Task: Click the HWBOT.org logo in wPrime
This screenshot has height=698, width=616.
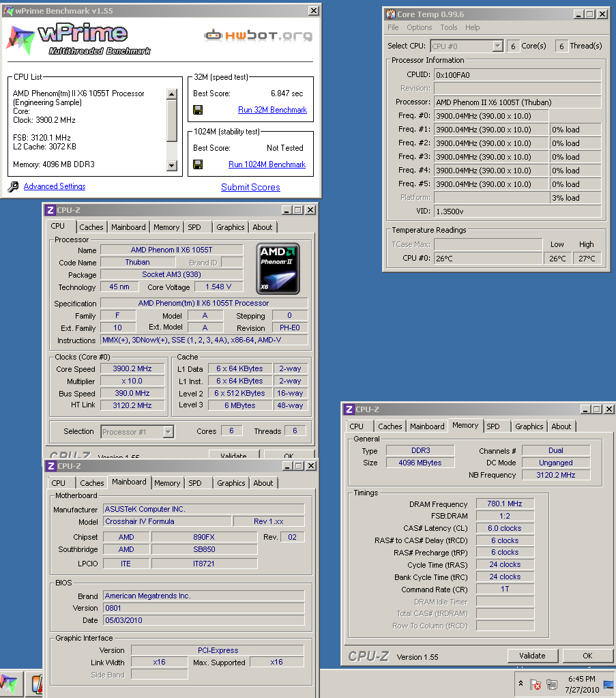Action: [x=258, y=35]
